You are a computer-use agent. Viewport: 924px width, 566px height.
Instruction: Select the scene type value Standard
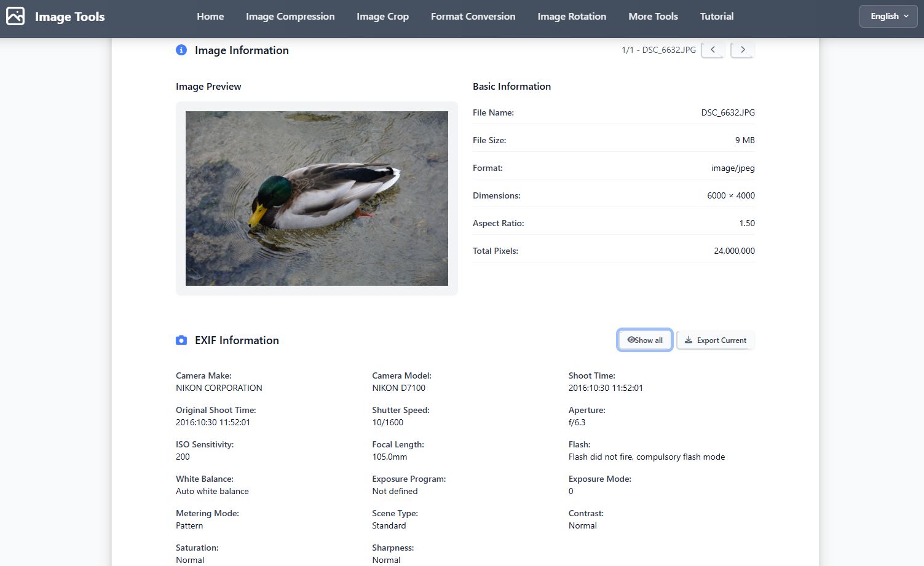(x=389, y=525)
